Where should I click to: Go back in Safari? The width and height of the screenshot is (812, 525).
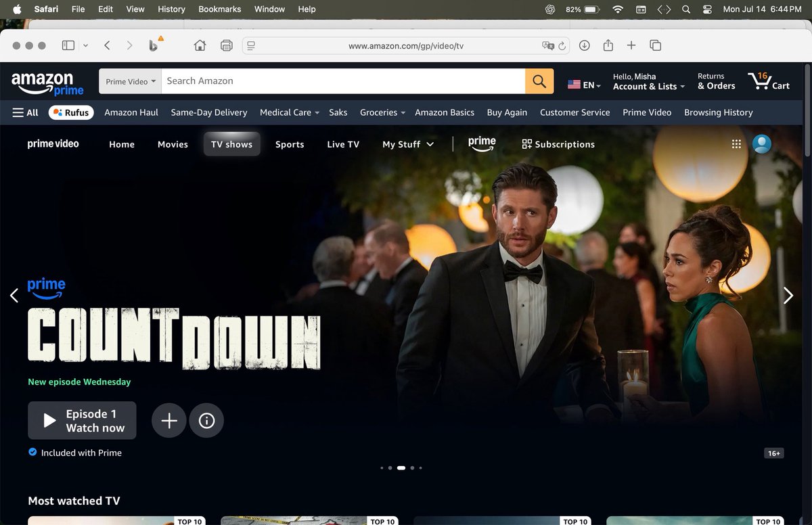107,45
